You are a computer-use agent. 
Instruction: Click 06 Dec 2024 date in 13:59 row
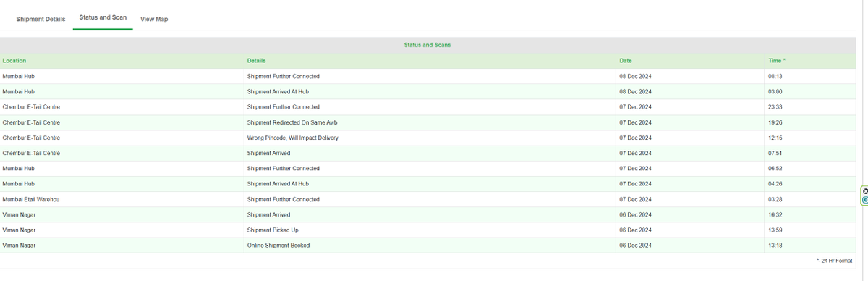click(x=636, y=230)
